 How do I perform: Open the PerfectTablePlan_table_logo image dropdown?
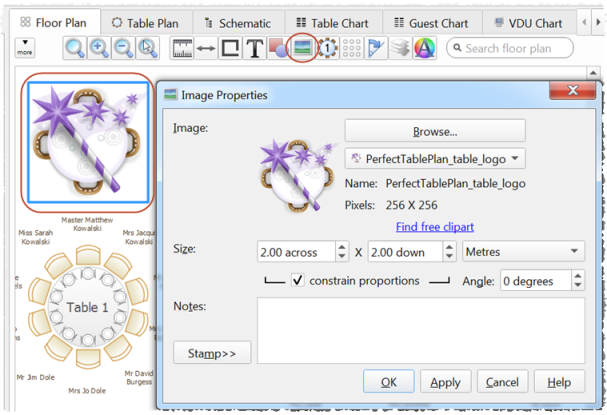tap(435, 159)
